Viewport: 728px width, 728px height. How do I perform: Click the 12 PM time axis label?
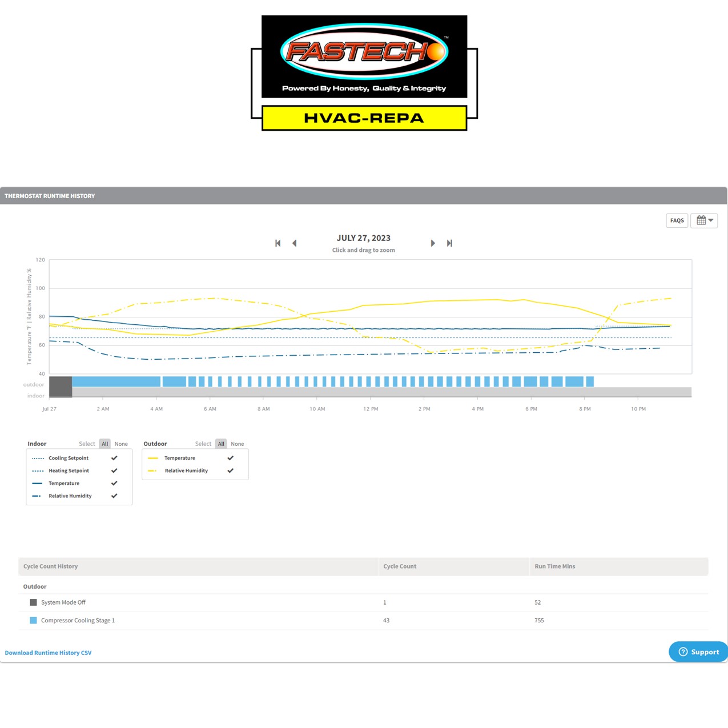click(x=371, y=409)
